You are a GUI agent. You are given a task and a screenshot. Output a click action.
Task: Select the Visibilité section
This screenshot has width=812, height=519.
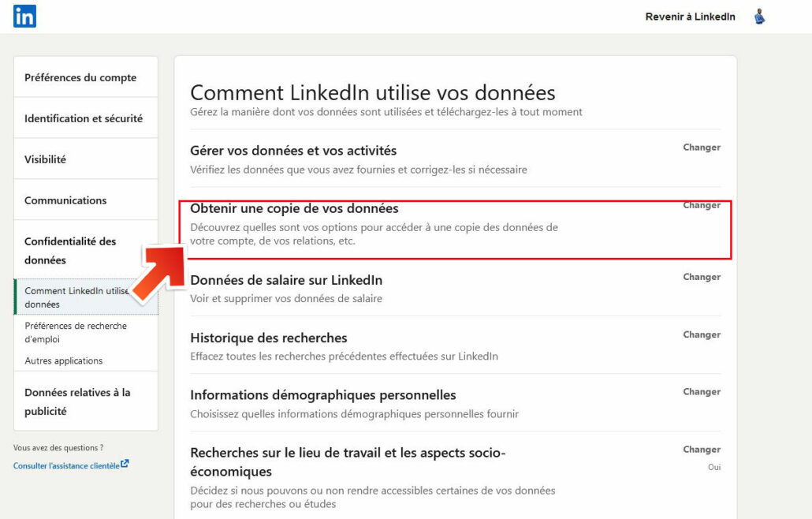pyautogui.click(x=86, y=159)
